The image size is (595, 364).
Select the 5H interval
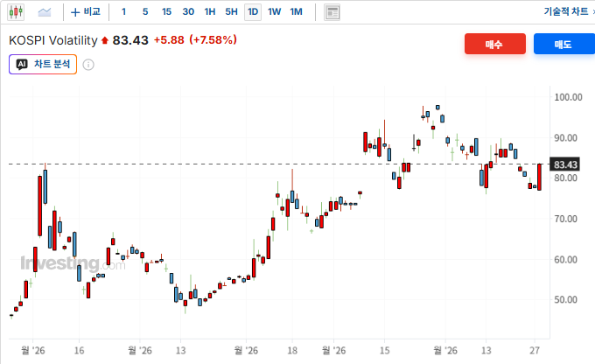coord(232,12)
